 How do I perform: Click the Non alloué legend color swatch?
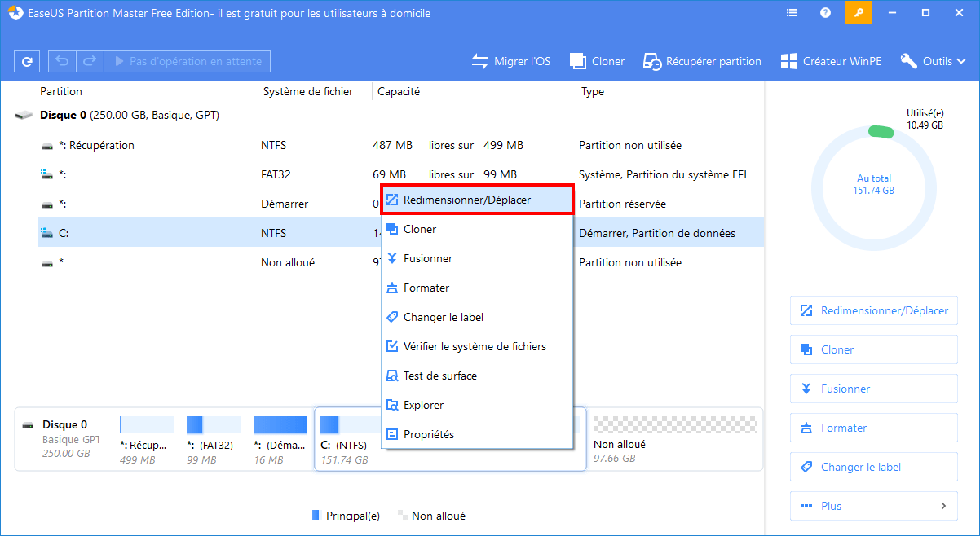coord(402,516)
